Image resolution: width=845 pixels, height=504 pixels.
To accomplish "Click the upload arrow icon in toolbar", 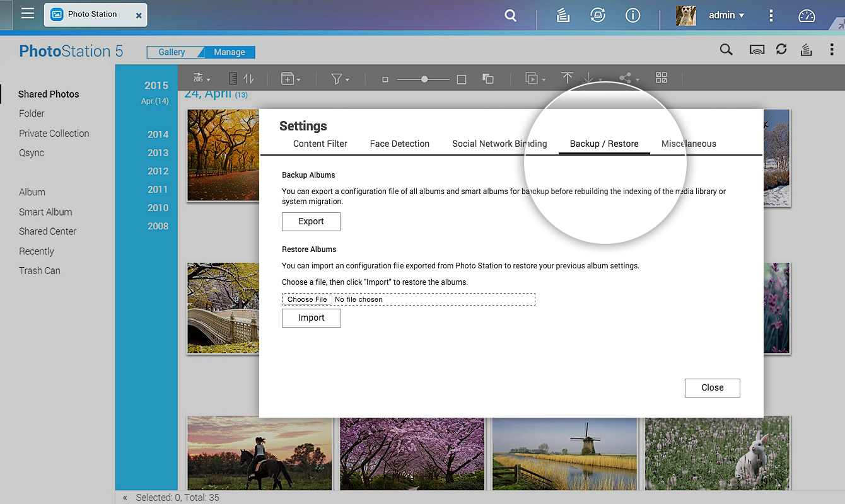I will [567, 78].
